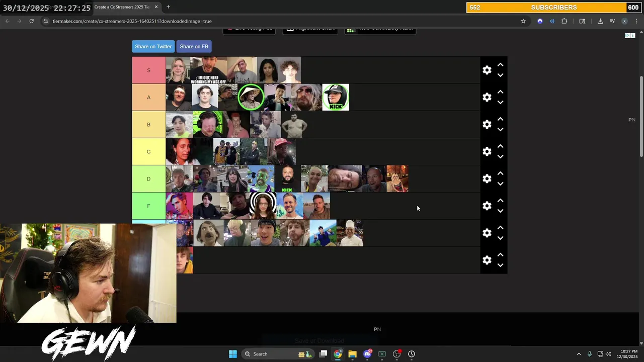Go back in the browser

7,21
